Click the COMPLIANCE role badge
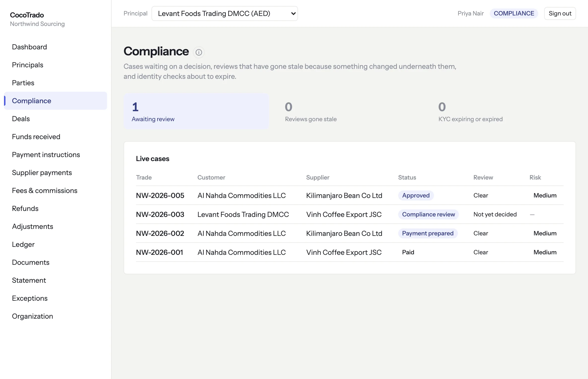Image resolution: width=588 pixels, height=379 pixels. point(514,13)
